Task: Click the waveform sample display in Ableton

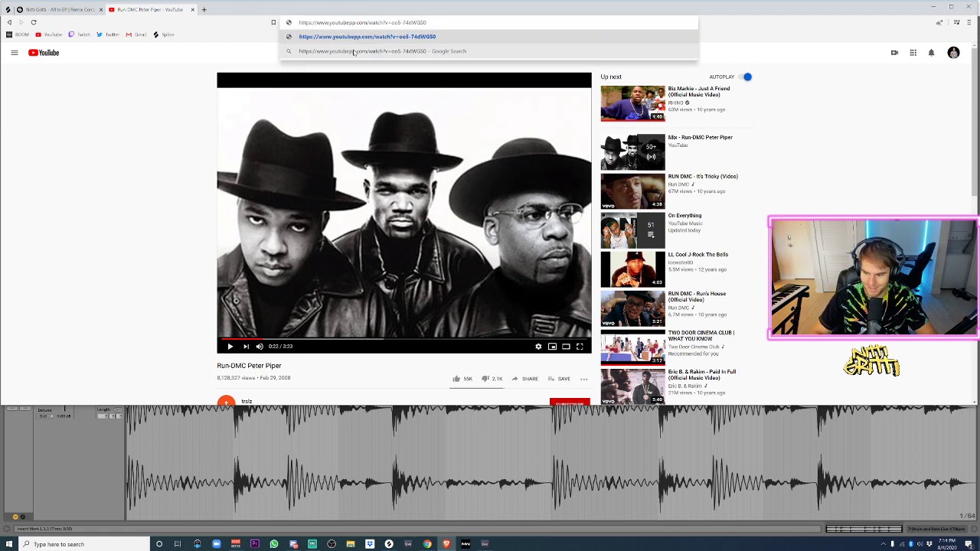Action: click(551, 463)
